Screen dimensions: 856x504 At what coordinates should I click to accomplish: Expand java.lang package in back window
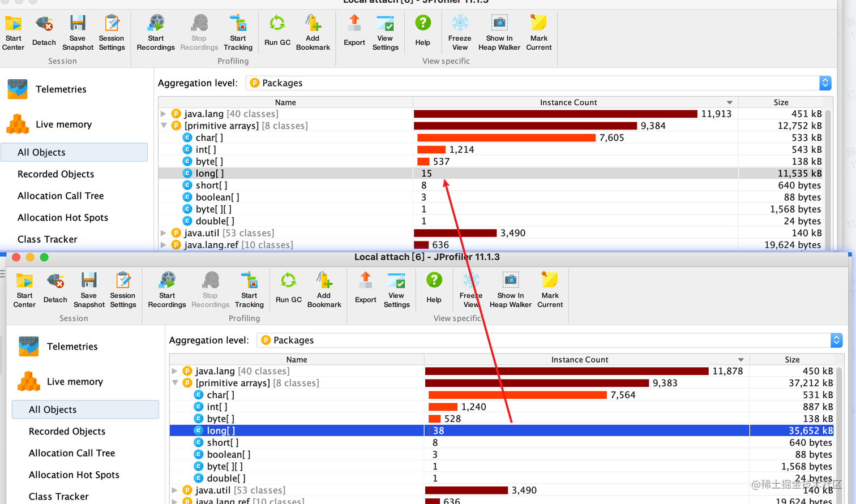[163, 114]
